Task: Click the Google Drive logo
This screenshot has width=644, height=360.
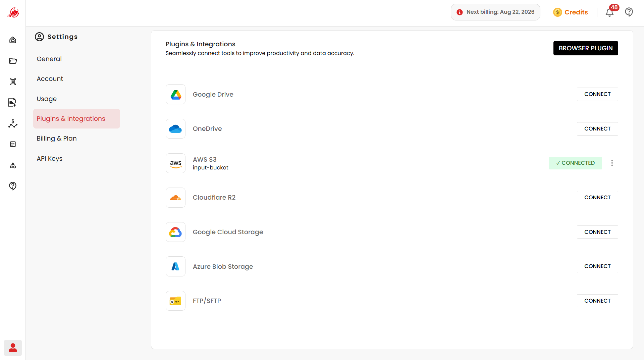Action: pos(175,94)
